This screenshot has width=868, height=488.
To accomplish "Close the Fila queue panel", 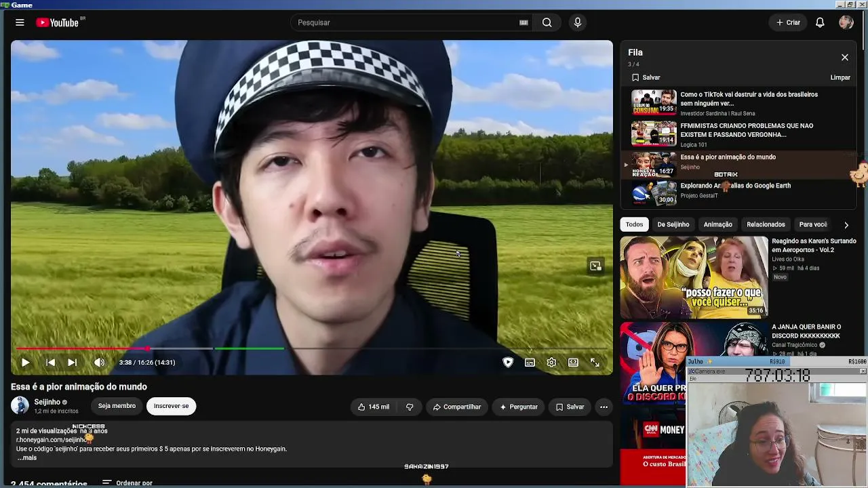I will tap(845, 58).
